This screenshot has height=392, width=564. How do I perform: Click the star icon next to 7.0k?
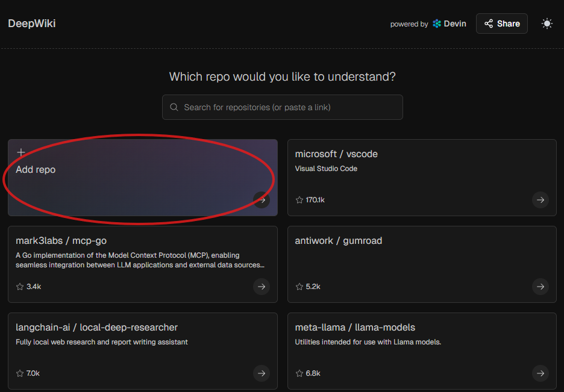pyautogui.click(x=20, y=373)
